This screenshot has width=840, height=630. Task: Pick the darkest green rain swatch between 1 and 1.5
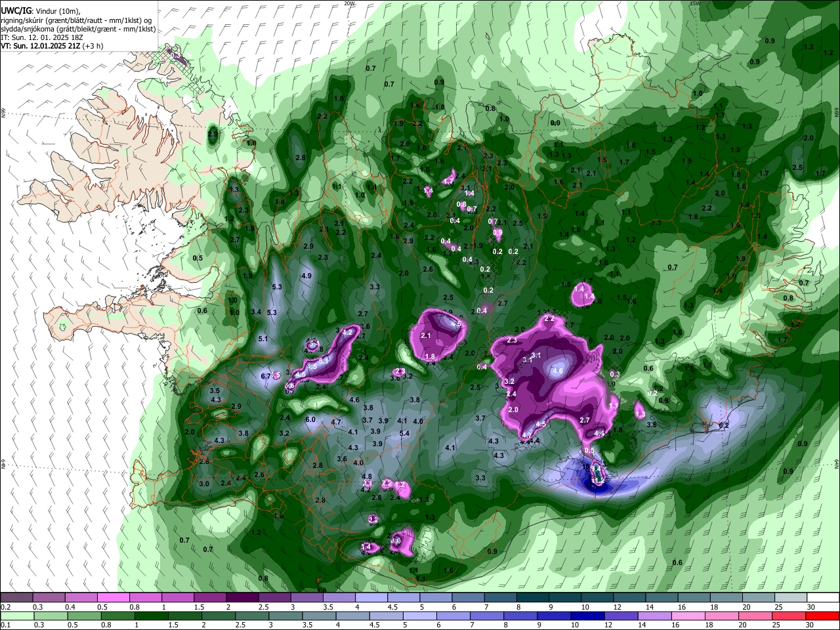(151, 616)
